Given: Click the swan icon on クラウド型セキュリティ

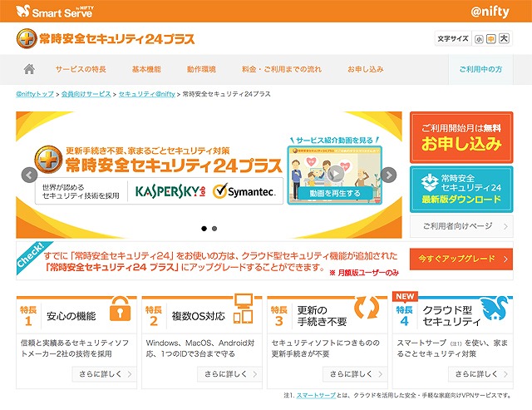Looking at the screenshot, I should (495, 309).
